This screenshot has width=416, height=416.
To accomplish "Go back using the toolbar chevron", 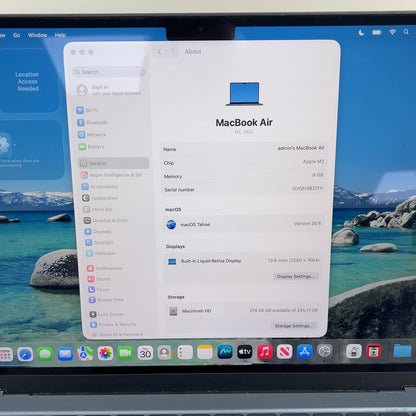I will 159,51.
